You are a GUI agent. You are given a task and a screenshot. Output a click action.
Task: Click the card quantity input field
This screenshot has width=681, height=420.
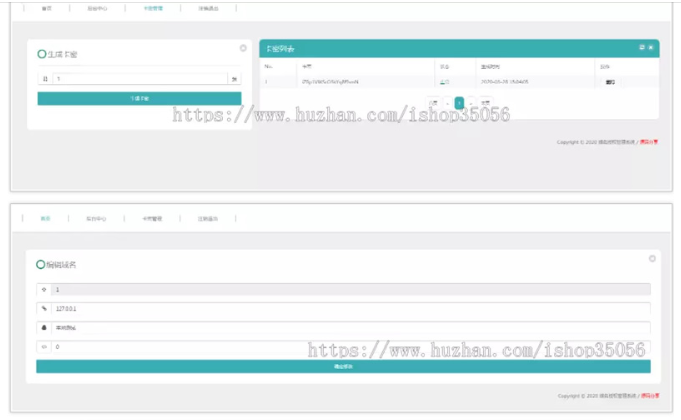coord(140,78)
